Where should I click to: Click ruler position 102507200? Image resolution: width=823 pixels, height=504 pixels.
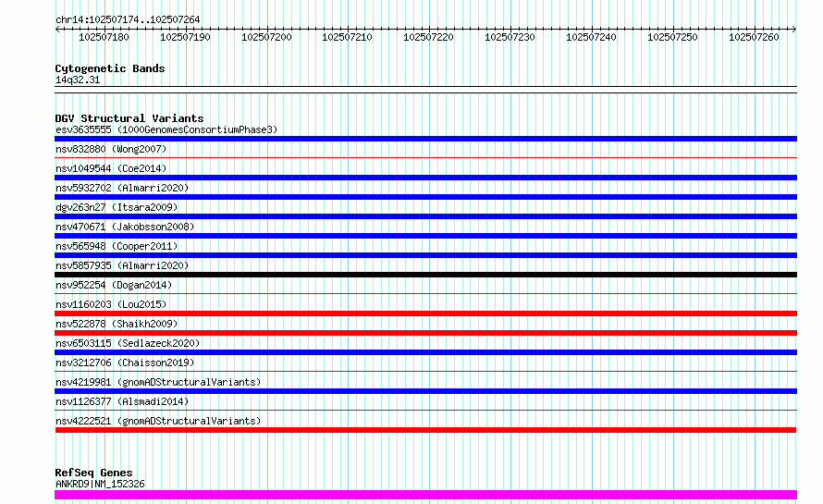pyautogui.click(x=266, y=37)
